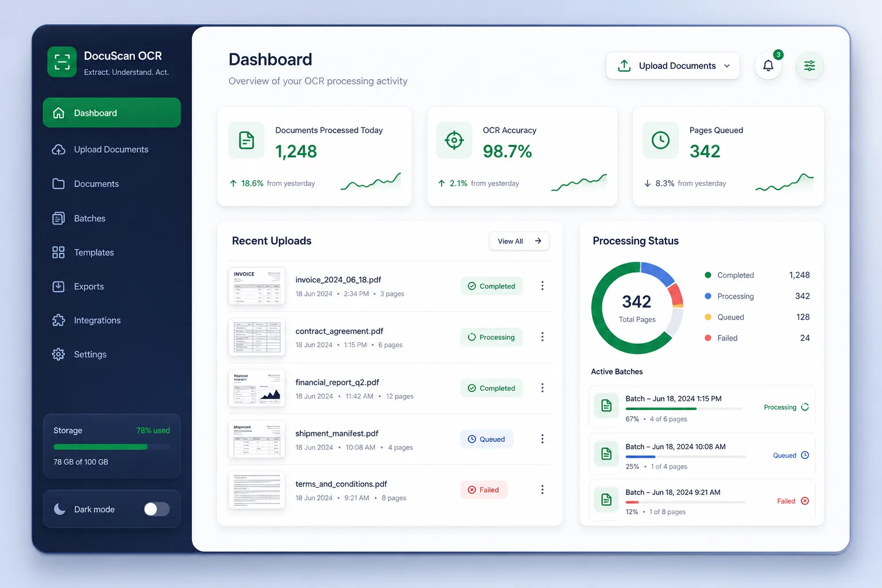Image resolution: width=882 pixels, height=588 pixels.
Task: Click the terms_and_conditions.pdf file name
Action: pos(341,484)
